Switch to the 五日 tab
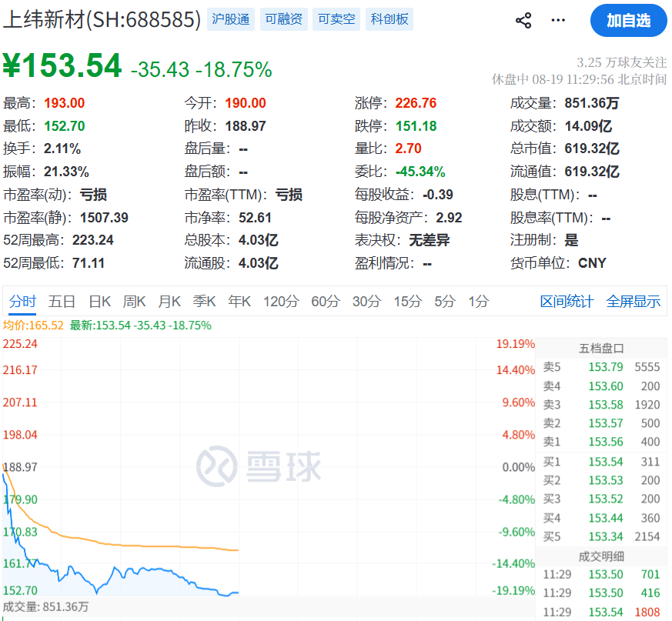The height and width of the screenshot is (621, 672). tap(62, 302)
